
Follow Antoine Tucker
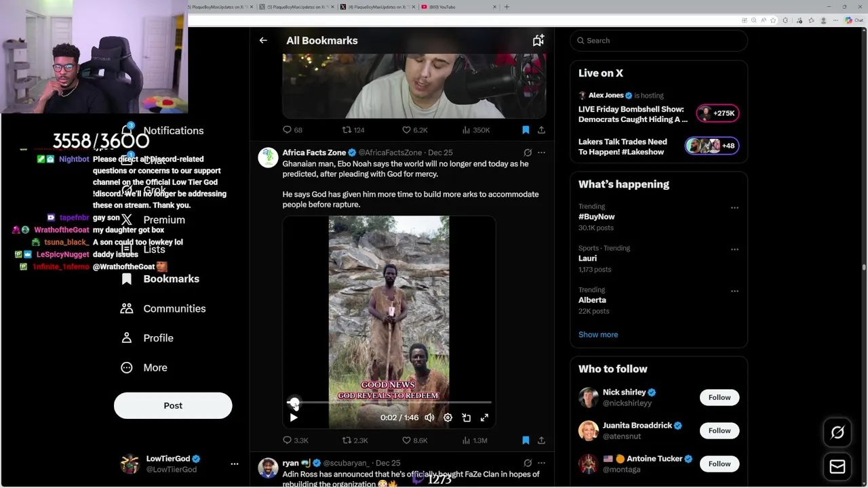(719, 464)
